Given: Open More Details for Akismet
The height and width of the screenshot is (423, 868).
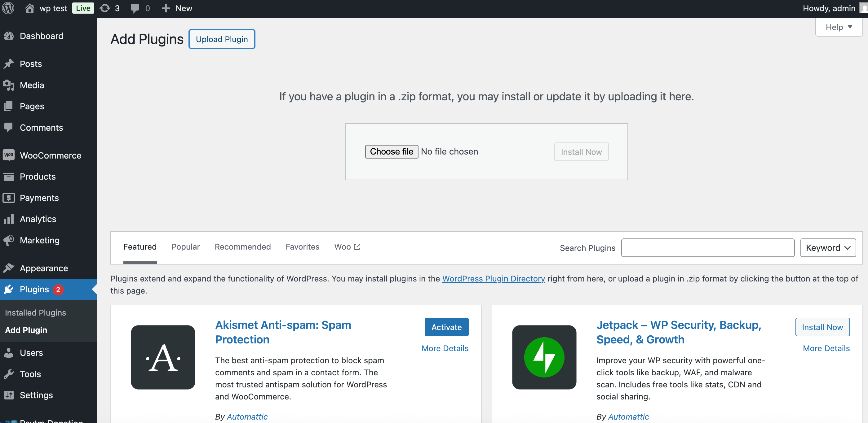Looking at the screenshot, I should (x=445, y=348).
